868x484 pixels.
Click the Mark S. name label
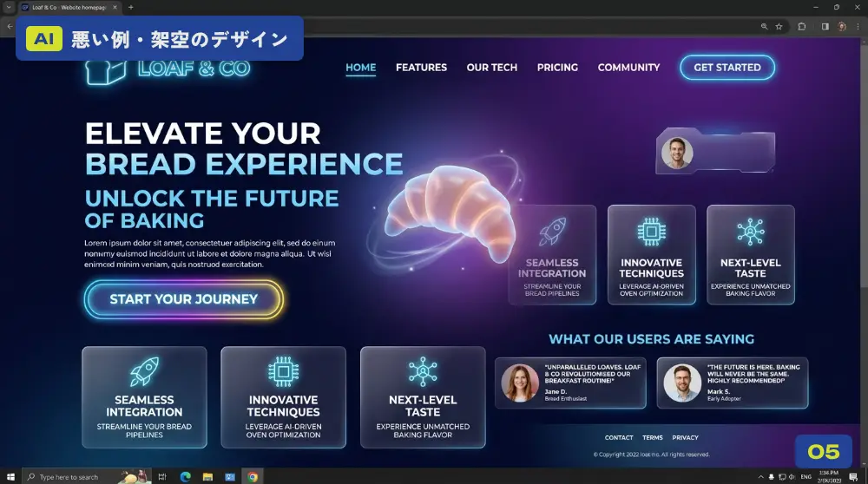pos(719,392)
